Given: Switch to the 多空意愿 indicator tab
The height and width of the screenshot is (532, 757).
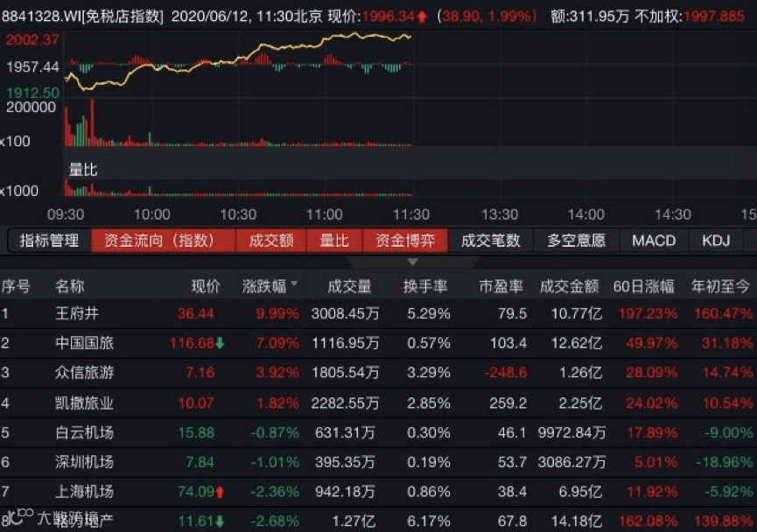Looking at the screenshot, I should point(576,241).
